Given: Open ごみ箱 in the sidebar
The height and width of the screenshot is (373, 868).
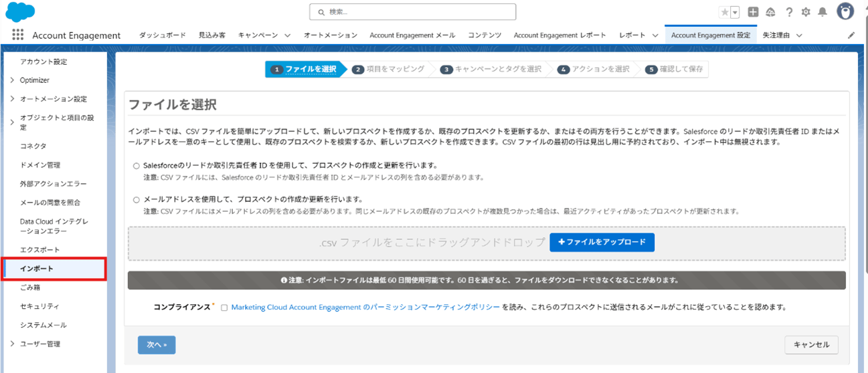Looking at the screenshot, I should pos(30,287).
